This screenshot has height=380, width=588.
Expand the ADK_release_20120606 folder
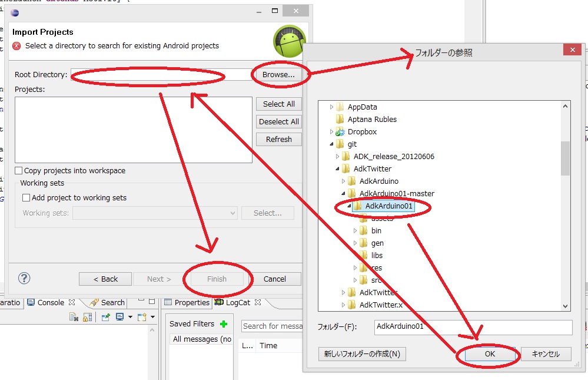[337, 157]
